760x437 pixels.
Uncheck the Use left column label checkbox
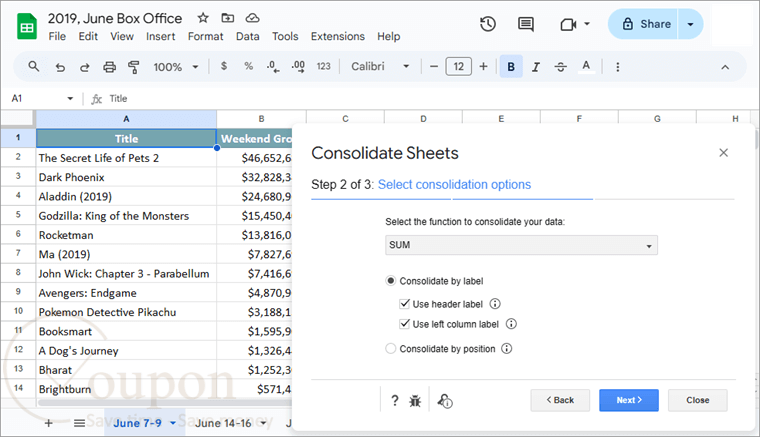pyautogui.click(x=405, y=324)
